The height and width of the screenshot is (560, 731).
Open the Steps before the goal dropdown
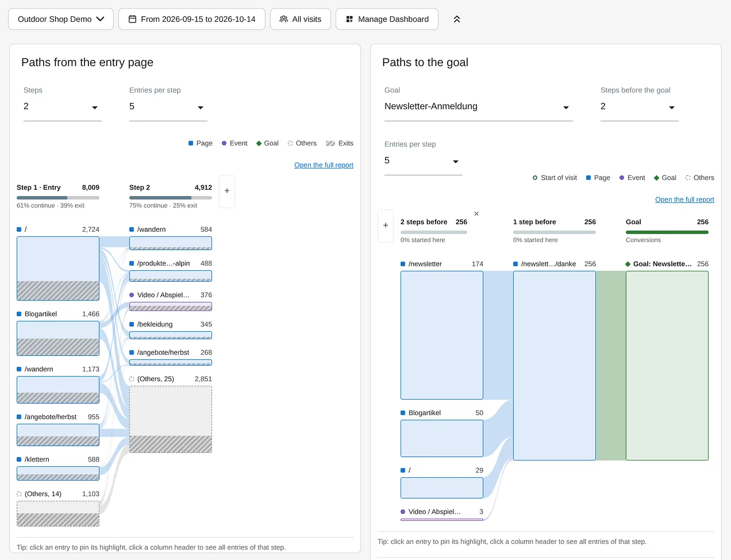[x=640, y=107]
